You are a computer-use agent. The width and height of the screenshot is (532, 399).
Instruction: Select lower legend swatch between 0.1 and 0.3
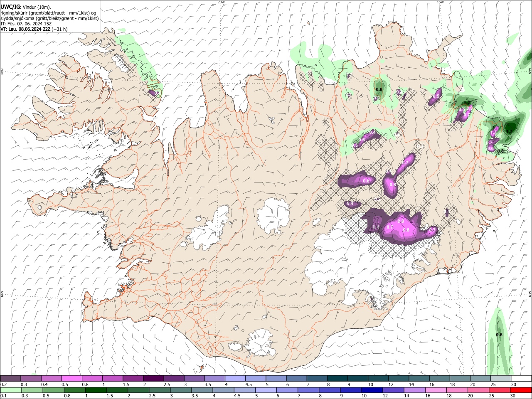click(x=11, y=390)
